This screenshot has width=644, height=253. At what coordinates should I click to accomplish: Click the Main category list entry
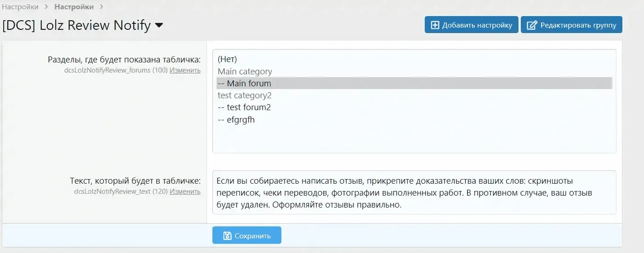click(245, 72)
